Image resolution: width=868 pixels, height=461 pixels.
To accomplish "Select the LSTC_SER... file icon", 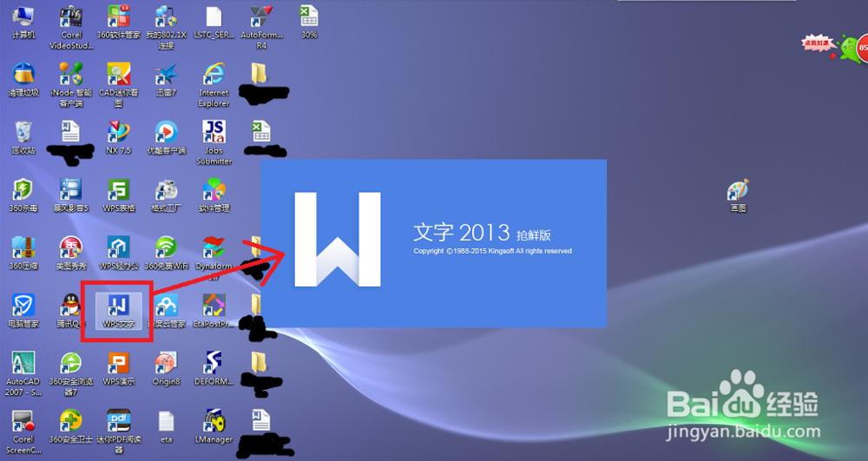I will (x=214, y=22).
